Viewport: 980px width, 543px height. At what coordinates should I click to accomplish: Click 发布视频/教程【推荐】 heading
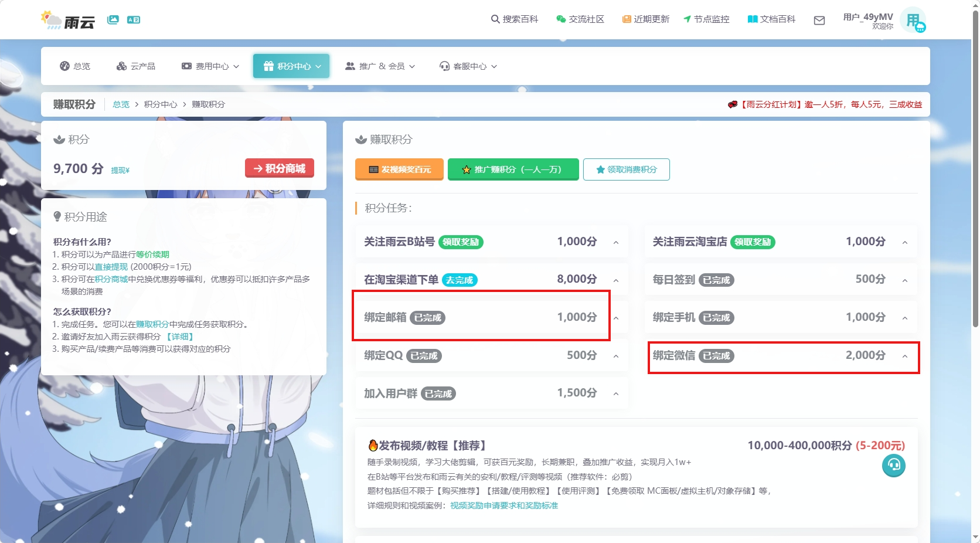click(x=427, y=446)
